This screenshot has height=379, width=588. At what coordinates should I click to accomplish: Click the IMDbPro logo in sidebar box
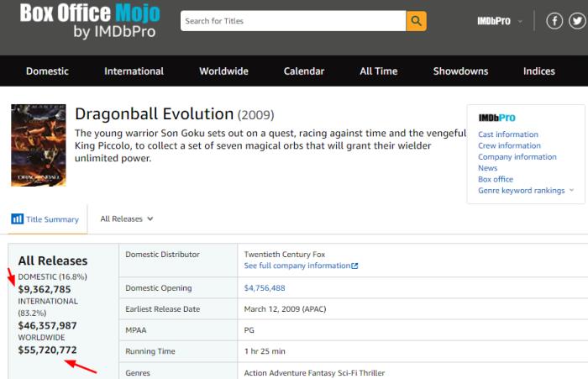(x=496, y=118)
